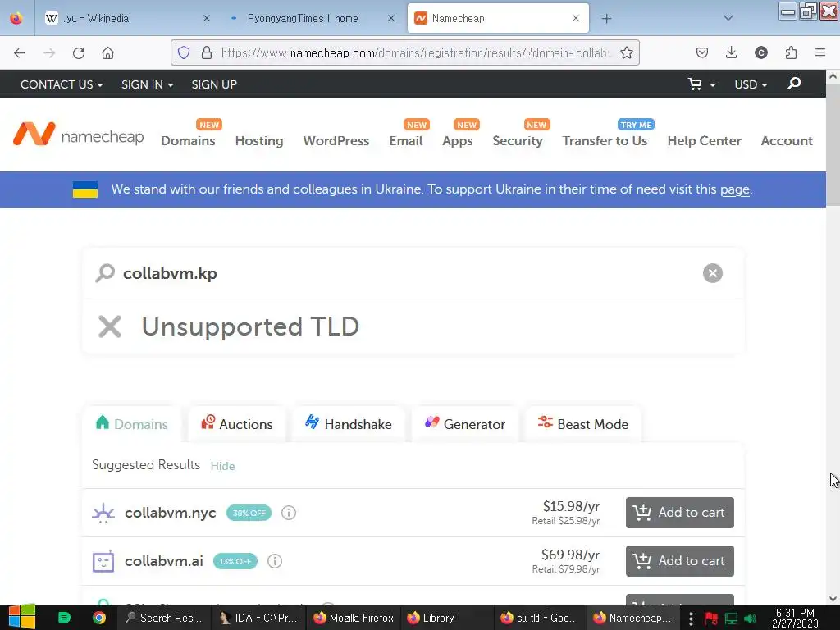Open the Account menu
This screenshot has width=840, height=630.
[787, 140]
